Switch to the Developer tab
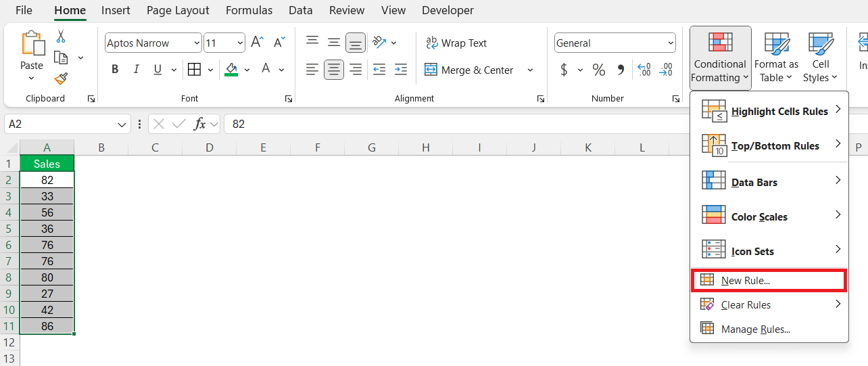The image size is (868, 366). pyautogui.click(x=448, y=10)
